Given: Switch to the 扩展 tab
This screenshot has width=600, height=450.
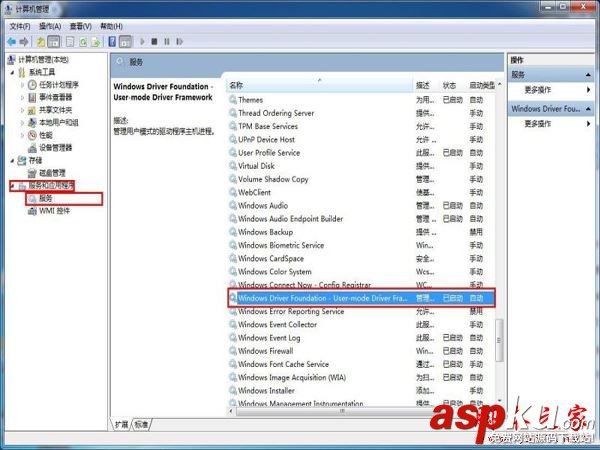Looking at the screenshot, I should point(122,424).
